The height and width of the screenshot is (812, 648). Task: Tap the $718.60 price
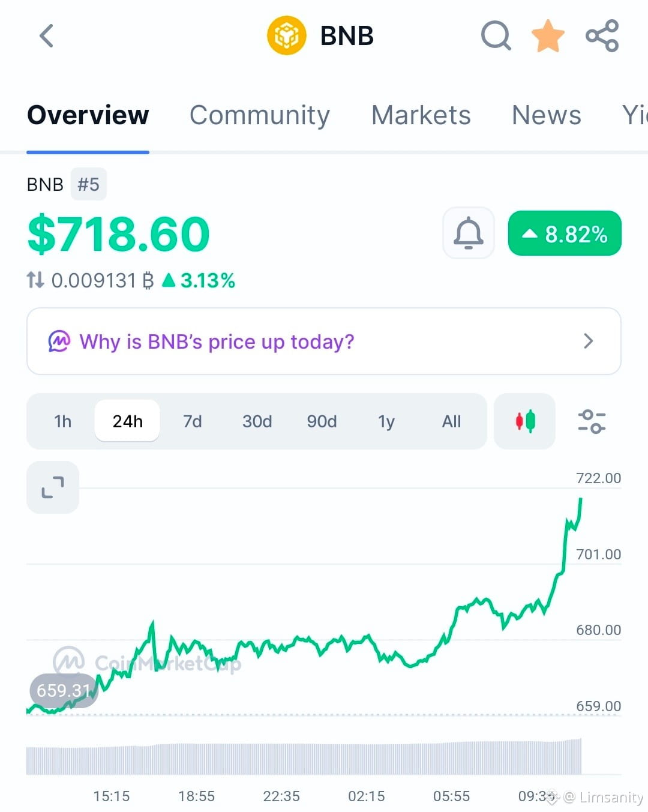[x=119, y=234]
